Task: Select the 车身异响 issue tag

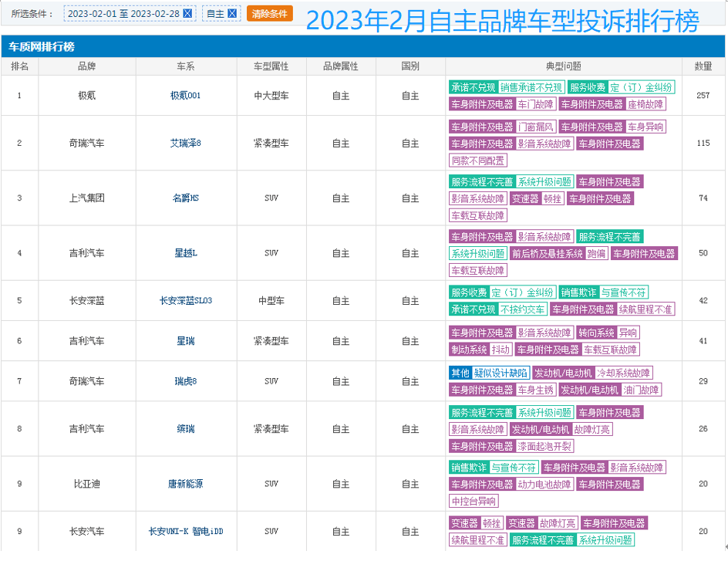Action: [645, 127]
